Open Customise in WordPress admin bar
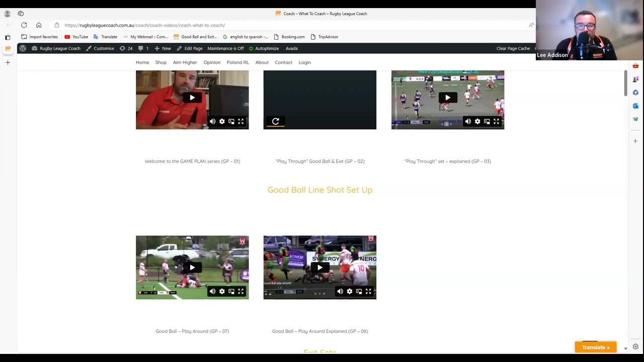The width and height of the screenshot is (644, 362). click(x=100, y=48)
